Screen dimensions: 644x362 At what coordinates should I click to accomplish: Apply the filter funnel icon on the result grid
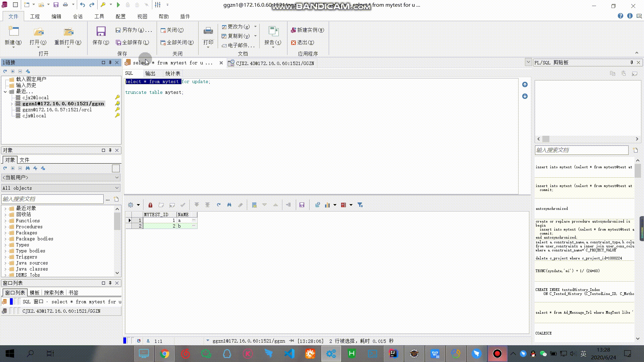coord(360,205)
